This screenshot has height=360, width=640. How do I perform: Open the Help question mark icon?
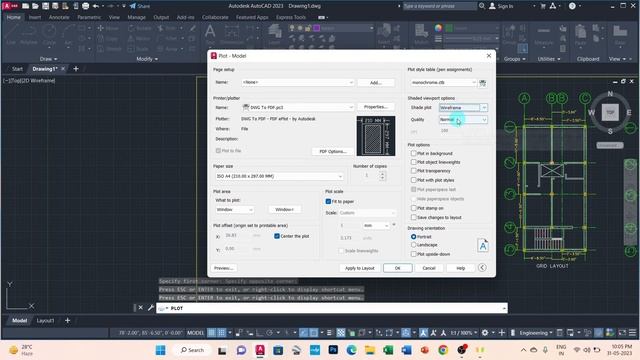click(x=572, y=6)
